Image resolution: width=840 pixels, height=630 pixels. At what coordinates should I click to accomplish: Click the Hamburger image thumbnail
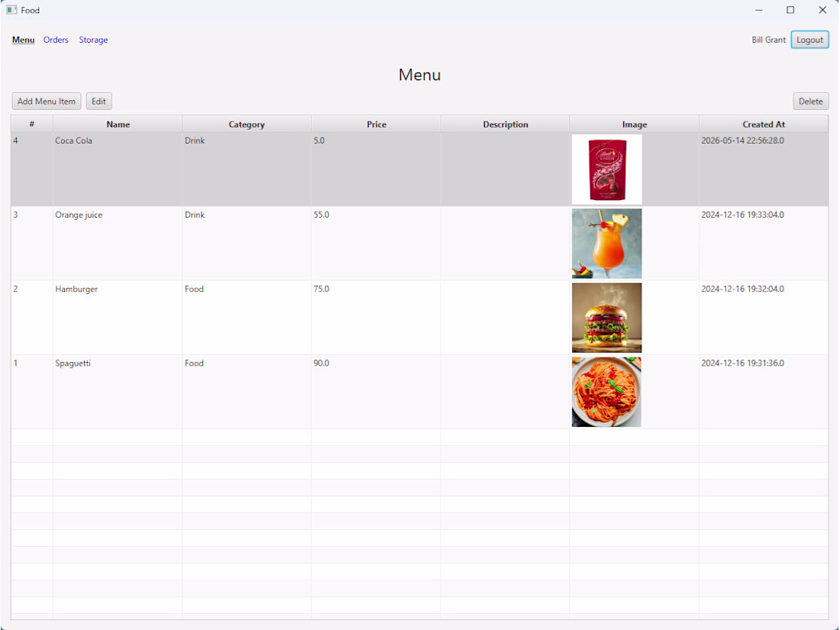(x=606, y=318)
